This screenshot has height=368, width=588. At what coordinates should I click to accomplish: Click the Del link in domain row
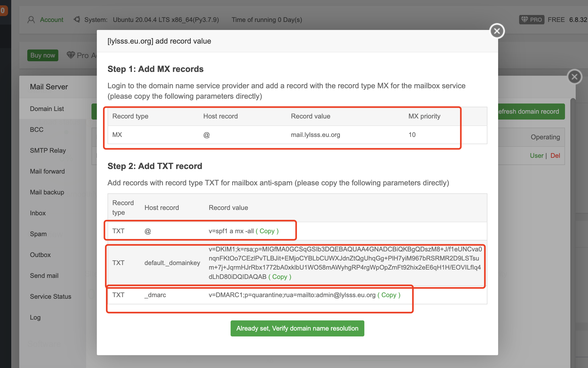pos(555,156)
